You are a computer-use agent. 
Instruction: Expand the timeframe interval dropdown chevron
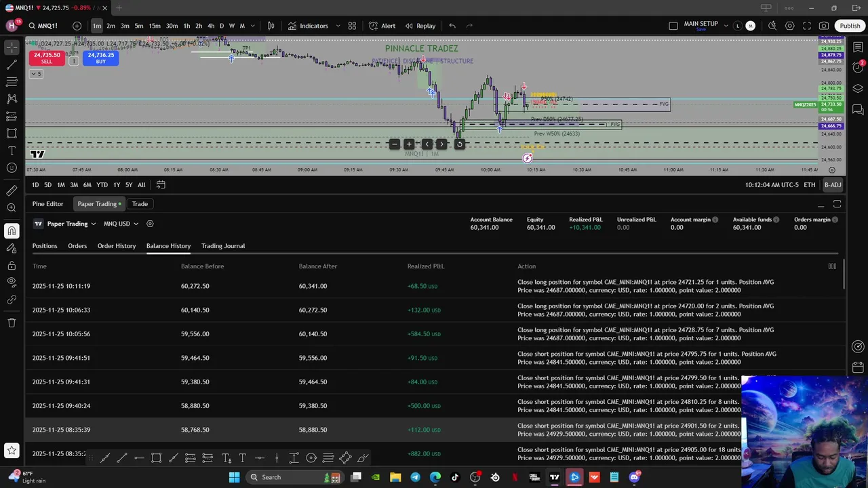tap(253, 26)
